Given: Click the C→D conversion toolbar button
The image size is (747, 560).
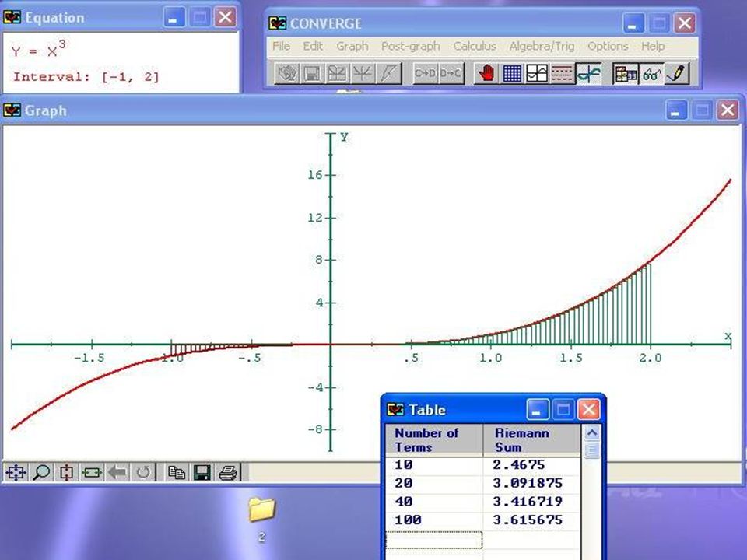Looking at the screenshot, I should coord(425,74).
